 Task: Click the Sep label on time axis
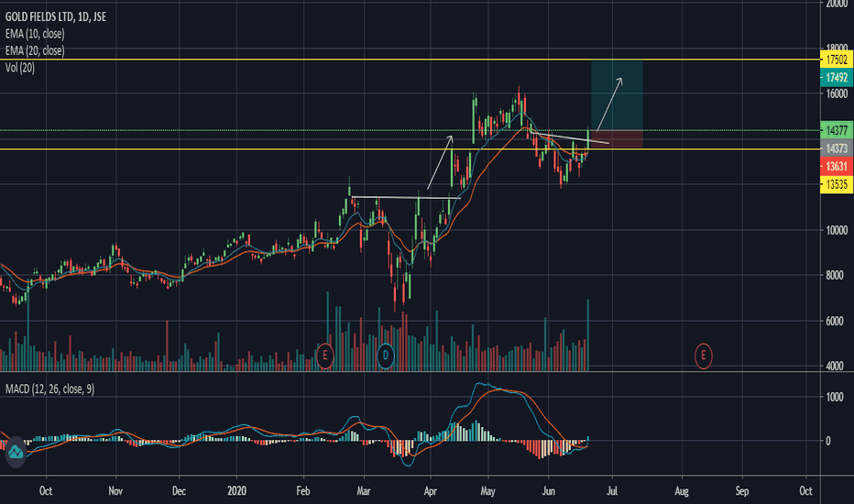(x=742, y=491)
